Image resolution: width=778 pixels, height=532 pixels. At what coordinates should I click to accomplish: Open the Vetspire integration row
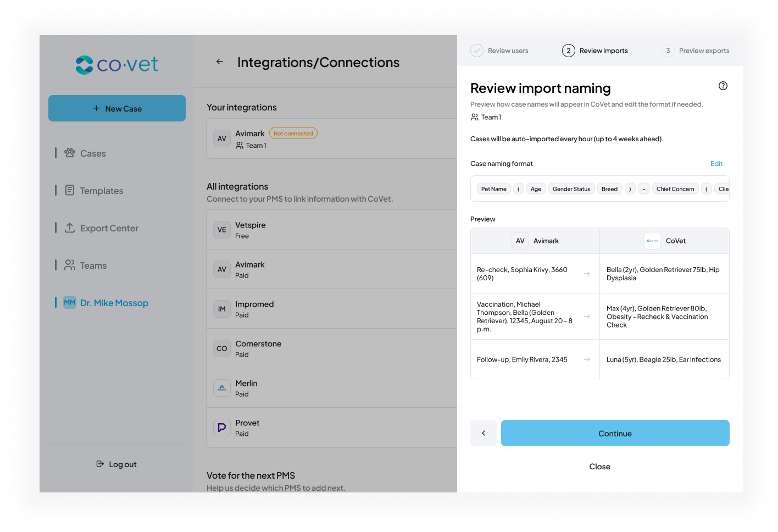point(332,230)
